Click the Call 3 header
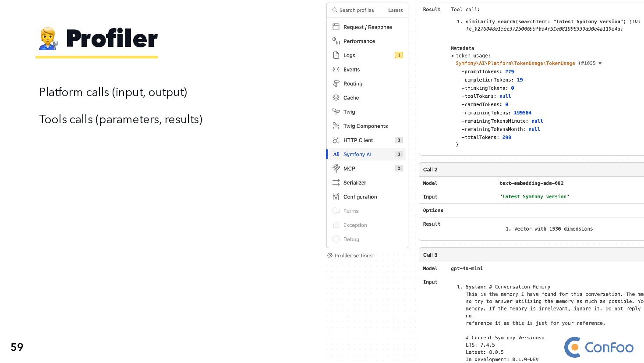644x363 pixels. click(x=531, y=255)
